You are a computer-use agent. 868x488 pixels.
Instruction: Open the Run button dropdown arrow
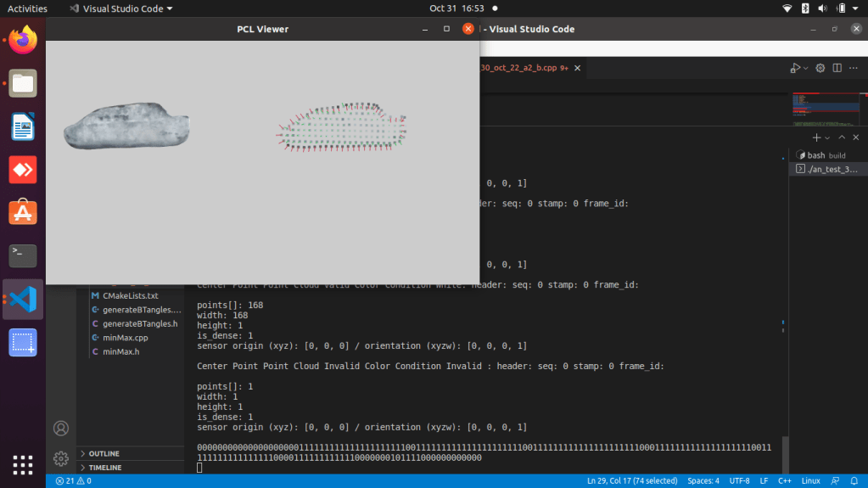coord(804,68)
